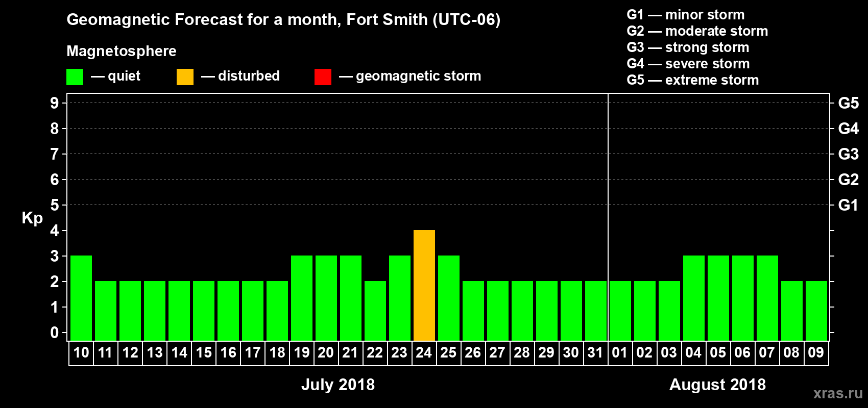The width and height of the screenshot is (868, 408).
Task: Click date label 14 on the axis
Action: 179,353
